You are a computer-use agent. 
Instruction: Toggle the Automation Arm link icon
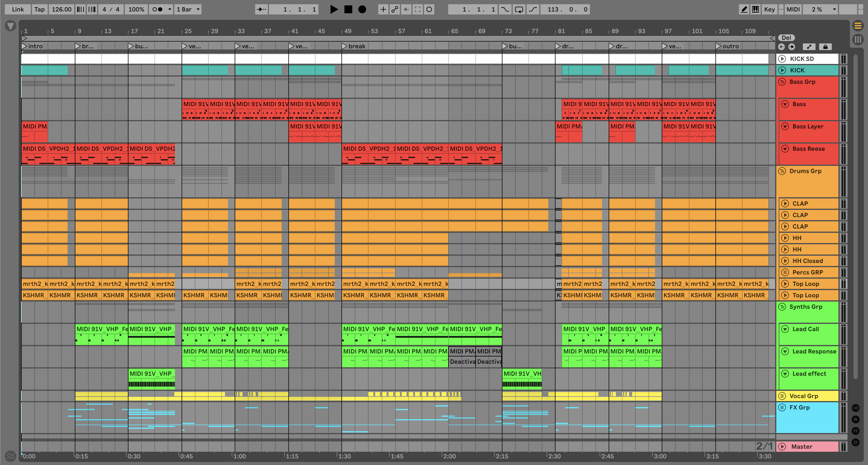pyautogui.click(x=394, y=9)
